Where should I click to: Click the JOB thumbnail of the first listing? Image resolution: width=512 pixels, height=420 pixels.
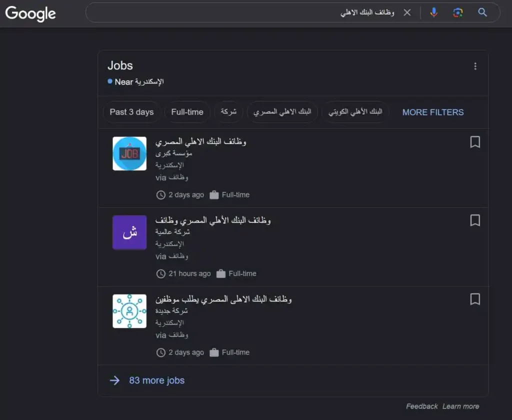(x=129, y=153)
